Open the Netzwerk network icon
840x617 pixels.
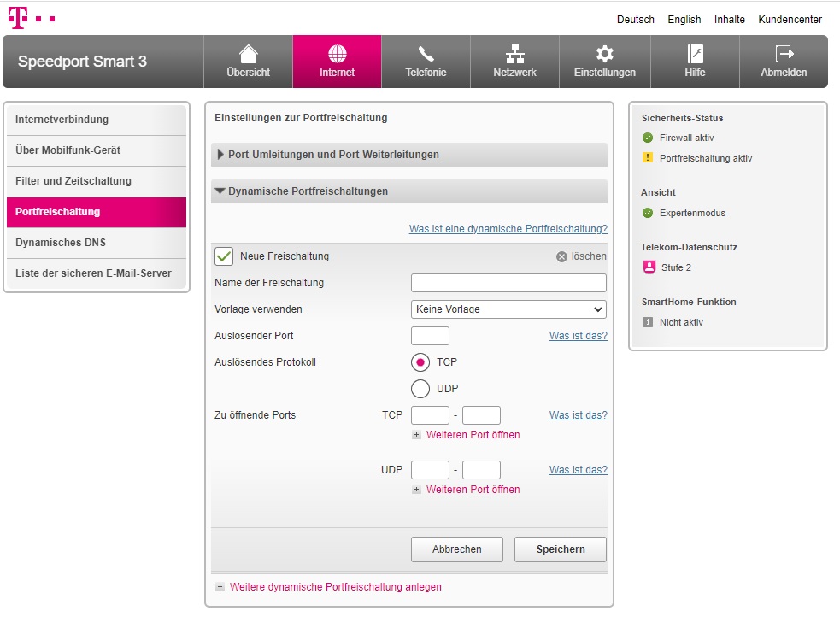[x=514, y=54]
